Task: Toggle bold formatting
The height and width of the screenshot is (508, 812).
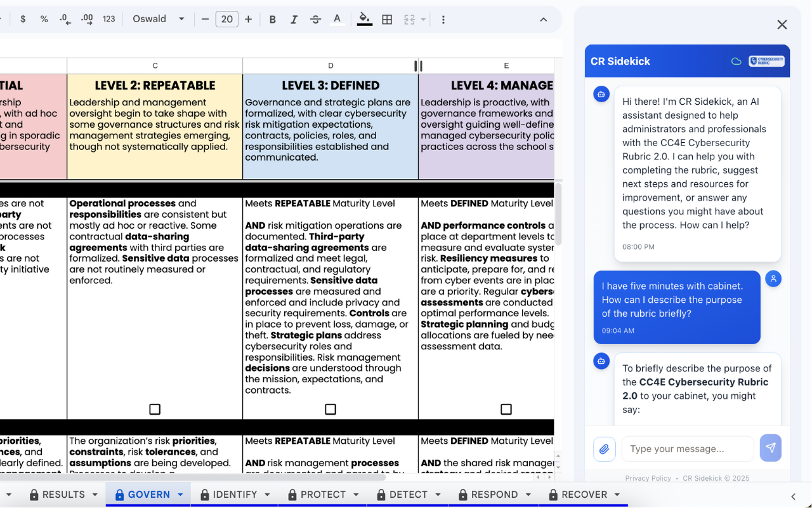Action: (x=273, y=20)
